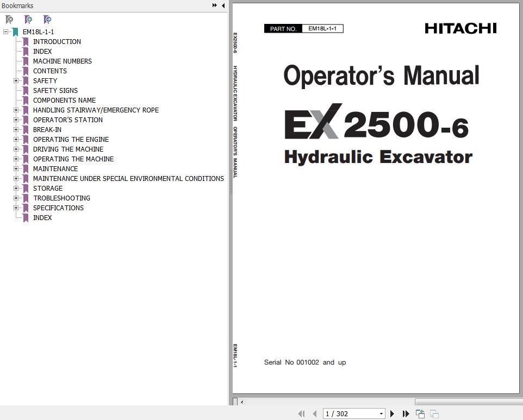The image size is (523, 420).
Task: Click the purple bookmark icon beside COMPONENTS NAME
Action: pos(26,101)
